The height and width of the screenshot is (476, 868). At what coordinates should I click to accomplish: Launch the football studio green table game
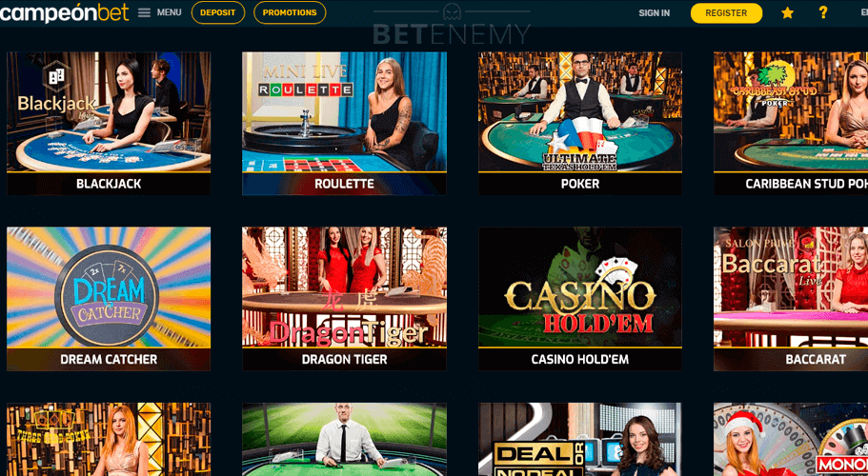(344, 440)
